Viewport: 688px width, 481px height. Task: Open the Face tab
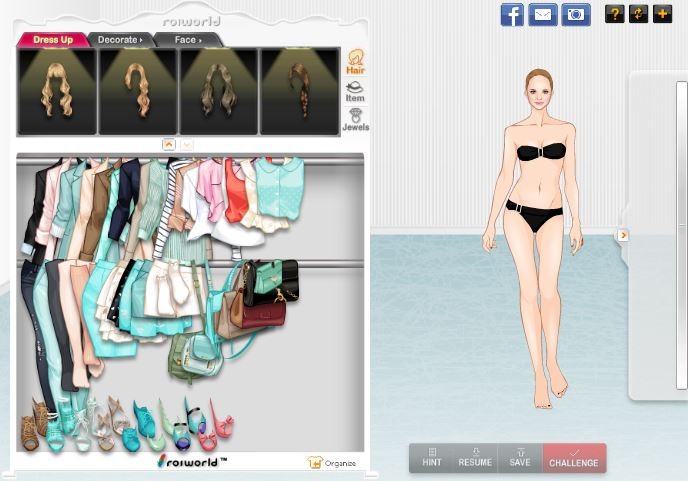[187, 40]
